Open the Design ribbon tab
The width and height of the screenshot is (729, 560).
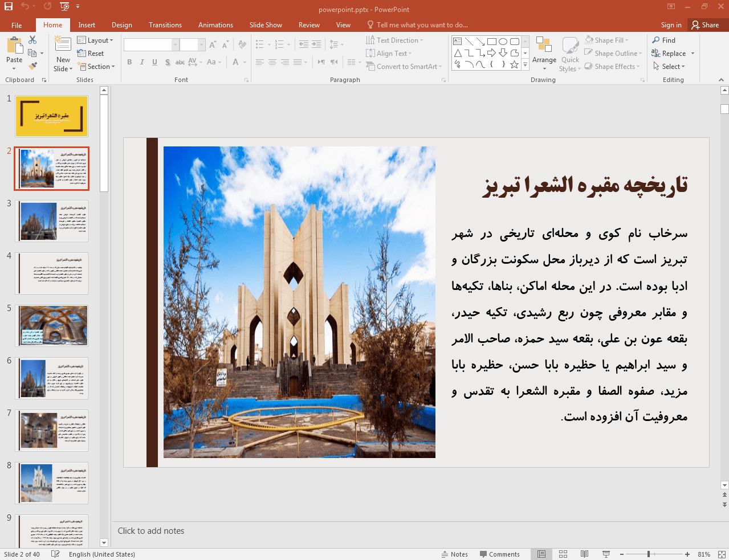[121, 25]
